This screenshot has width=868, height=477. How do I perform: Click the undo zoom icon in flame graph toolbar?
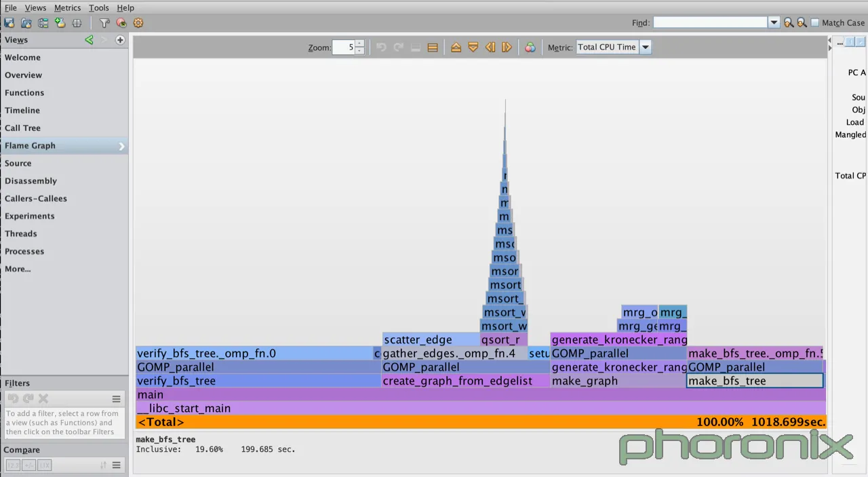(x=381, y=47)
